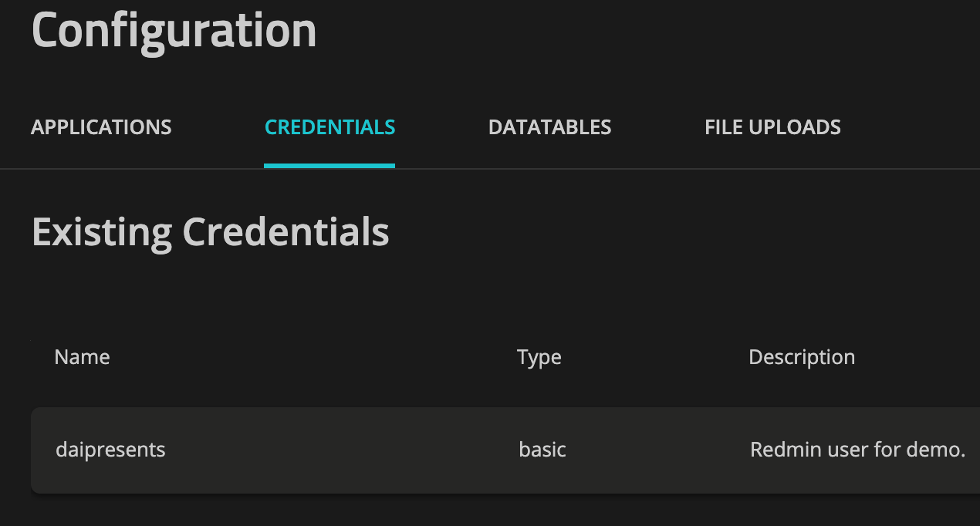The height and width of the screenshot is (526, 980).
Task: Click the "Redmin user for demo." description
Action: [857, 450]
